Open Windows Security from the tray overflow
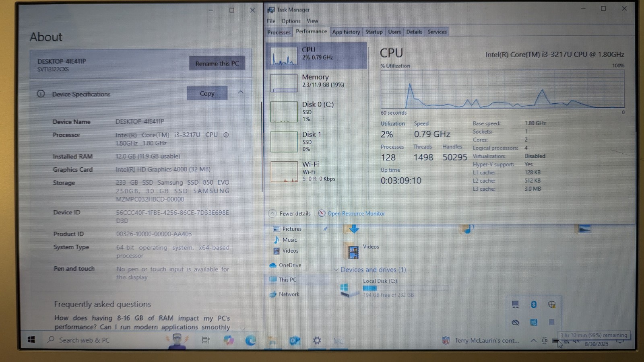Viewport: 644px width, 362px height. [552, 304]
